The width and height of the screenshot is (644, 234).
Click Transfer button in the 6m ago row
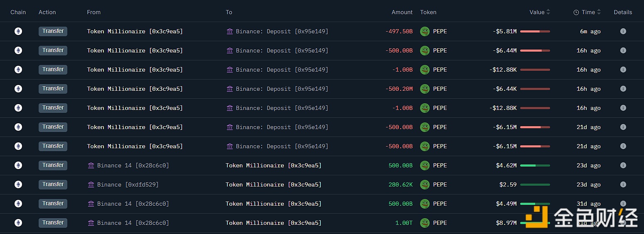[53, 31]
